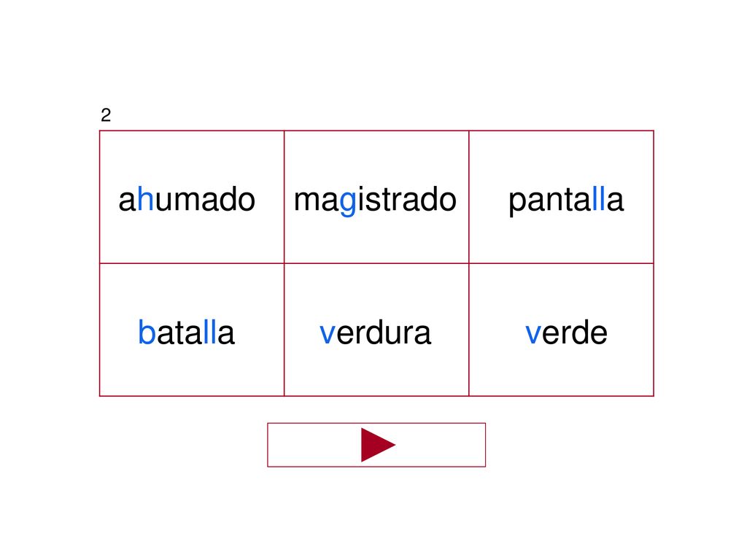The image size is (747, 560).
Task: Select the cell containing the word ahumado
Action: [192, 197]
